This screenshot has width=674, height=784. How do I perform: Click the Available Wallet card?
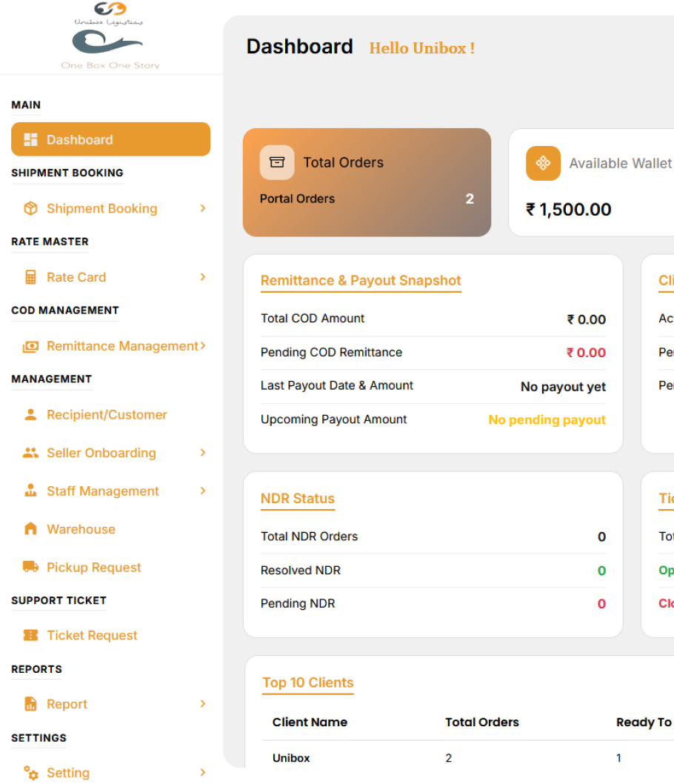(x=591, y=182)
